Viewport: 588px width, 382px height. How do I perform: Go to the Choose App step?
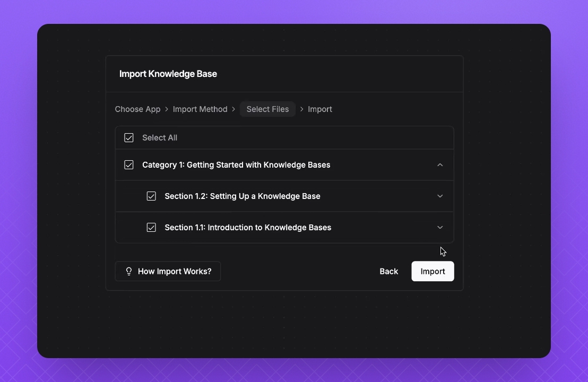pyautogui.click(x=137, y=109)
